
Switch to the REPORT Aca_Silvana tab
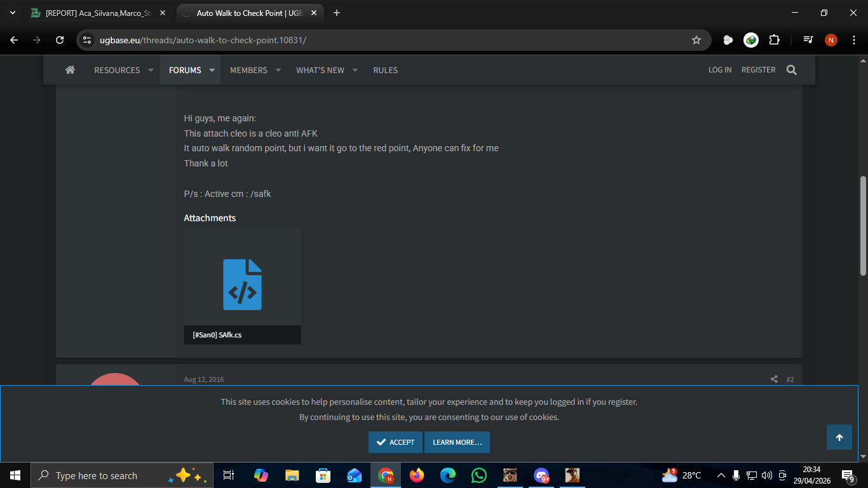click(x=98, y=13)
